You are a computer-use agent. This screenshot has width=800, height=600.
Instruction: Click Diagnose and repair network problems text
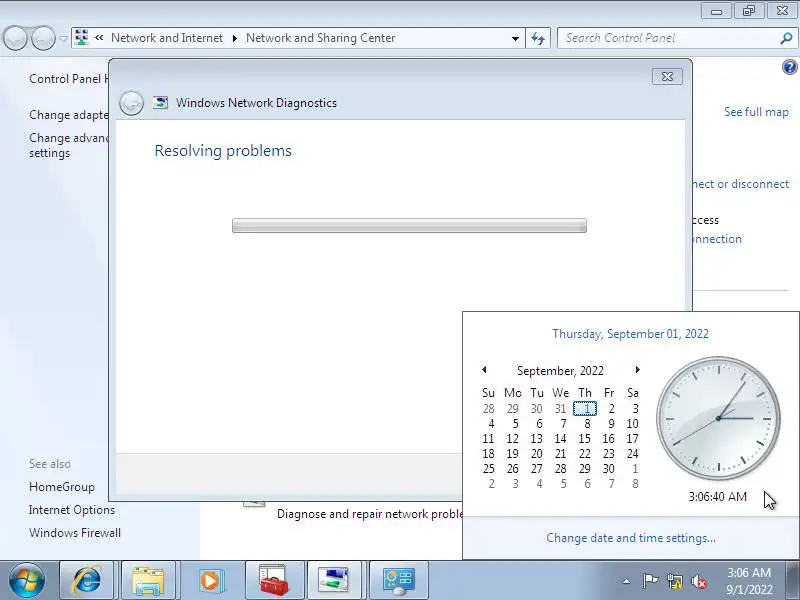pos(370,514)
